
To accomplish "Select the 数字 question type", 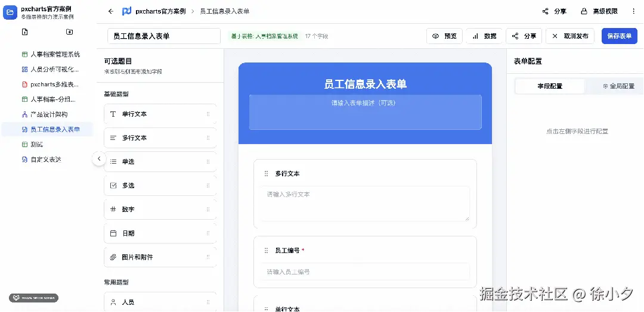I will click(x=160, y=209).
